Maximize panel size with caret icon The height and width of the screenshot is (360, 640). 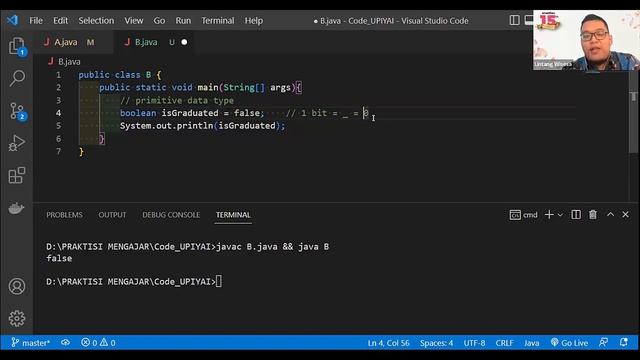[x=610, y=214]
